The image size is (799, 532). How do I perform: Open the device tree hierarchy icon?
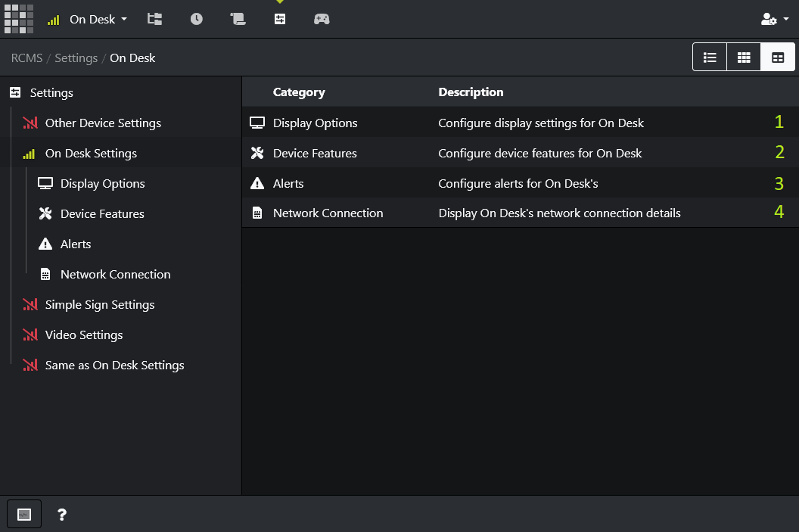(x=155, y=20)
